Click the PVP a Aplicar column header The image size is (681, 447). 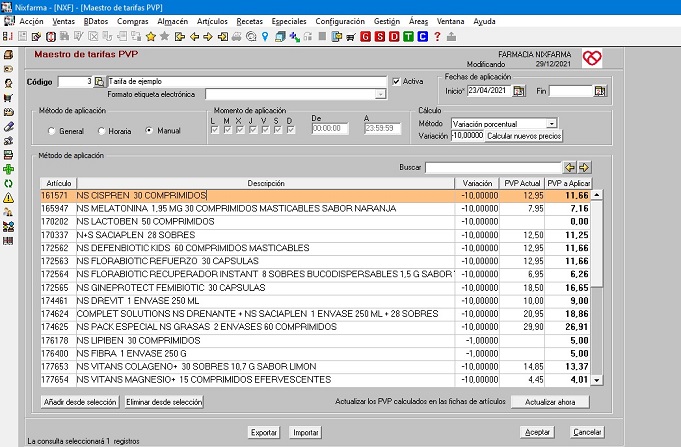[x=568, y=183]
